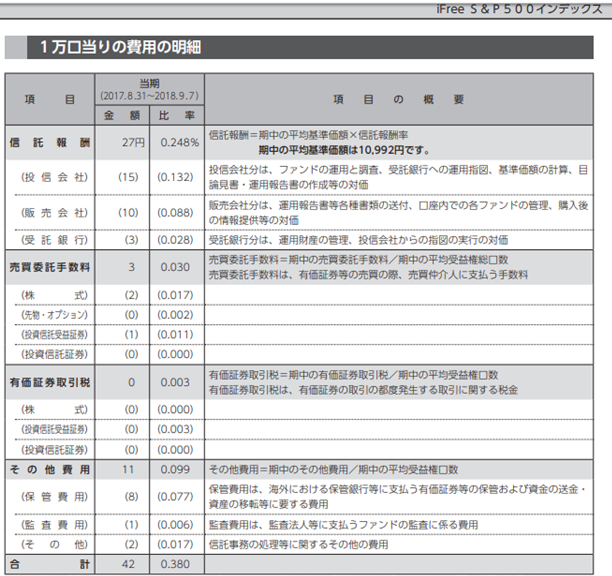Click the description starting '販売会社分は、運用報告書等'

tap(398, 213)
